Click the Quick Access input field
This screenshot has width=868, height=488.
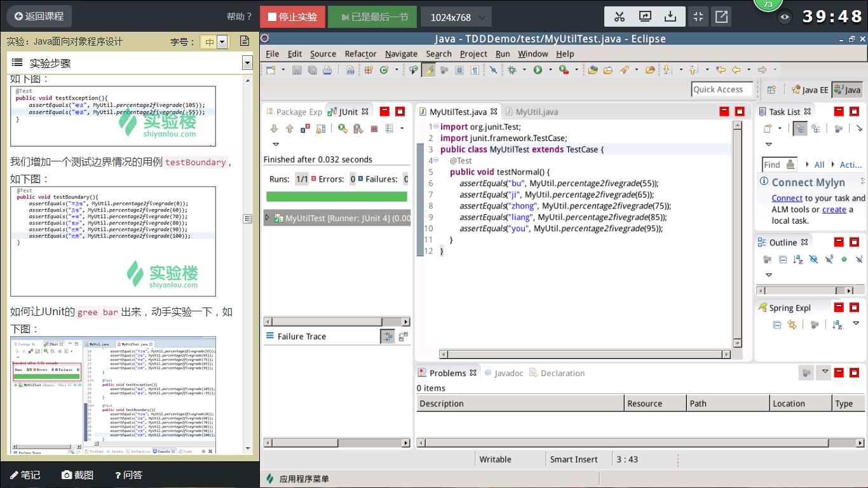(722, 90)
